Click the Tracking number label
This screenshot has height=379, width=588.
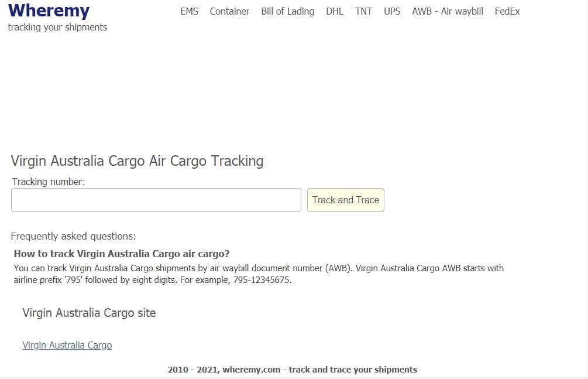49,182
